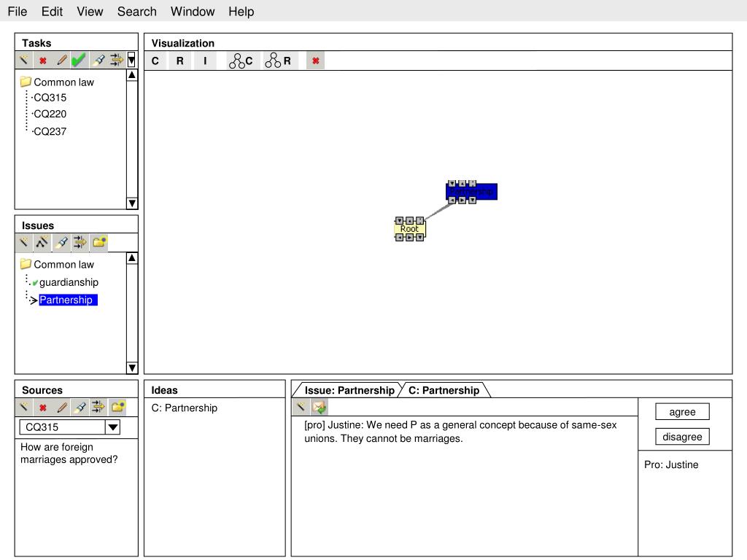Screen dimensions: 747x560
Task: Click the folder icon in Issues toolbar
Action: click(x=99, y=243)
